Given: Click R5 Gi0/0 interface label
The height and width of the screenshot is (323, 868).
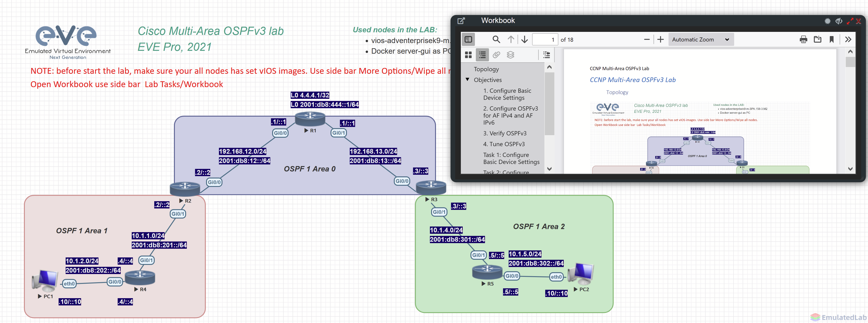Looking at the screenshot, I should click(x=512, y=276).
